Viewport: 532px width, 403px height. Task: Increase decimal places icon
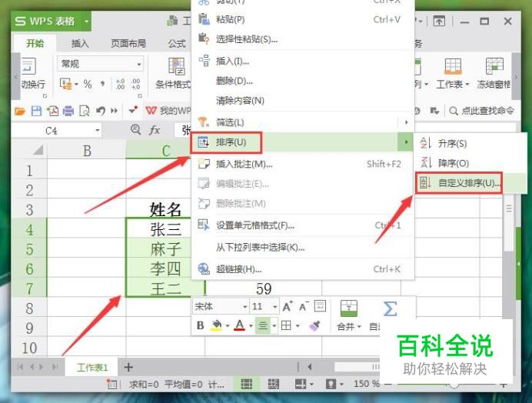[120, 84]
